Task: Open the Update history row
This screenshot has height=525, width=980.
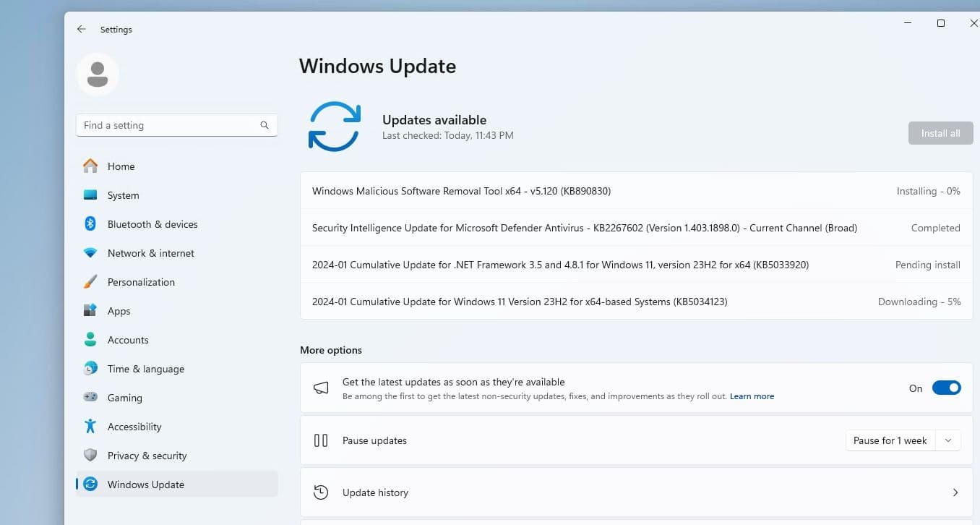Action: click(x=636, y=492)
